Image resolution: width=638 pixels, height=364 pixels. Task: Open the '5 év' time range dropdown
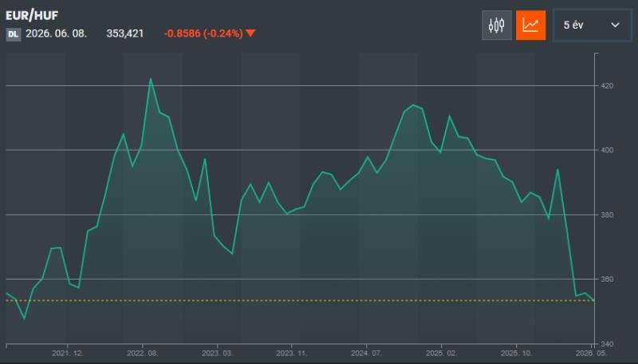[x=592, y=25]
